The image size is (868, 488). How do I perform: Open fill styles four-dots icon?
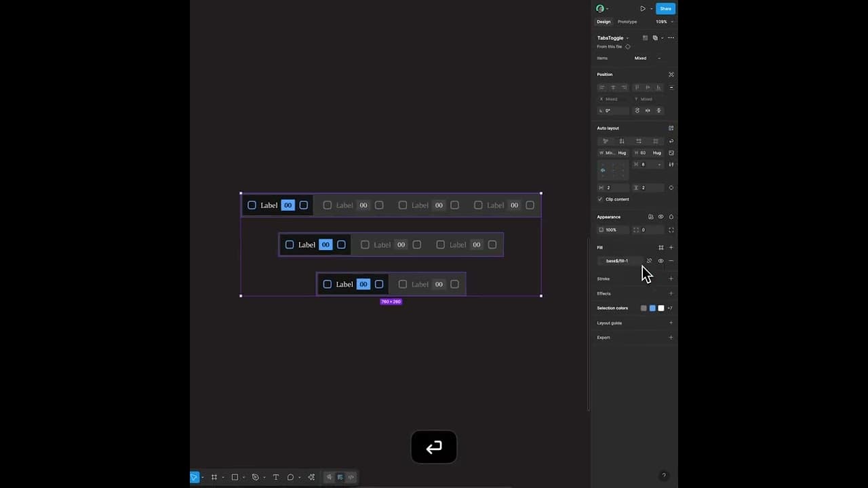(661, 247)
